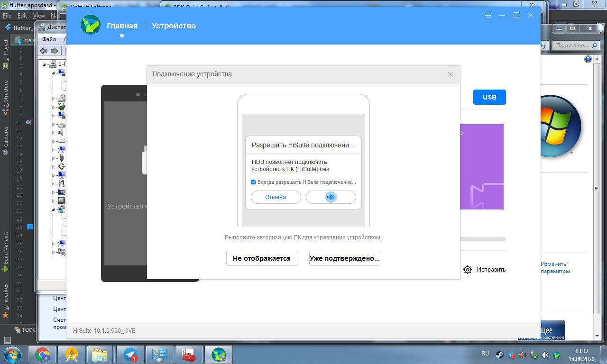Click the purple card in HiSuite main window

tap(481, 167)
